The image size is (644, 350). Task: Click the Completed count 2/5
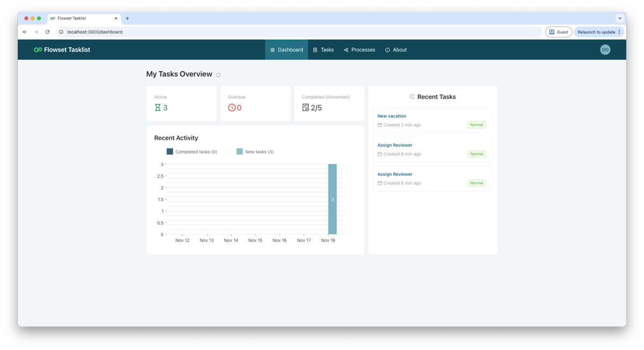tap(317, 108)
